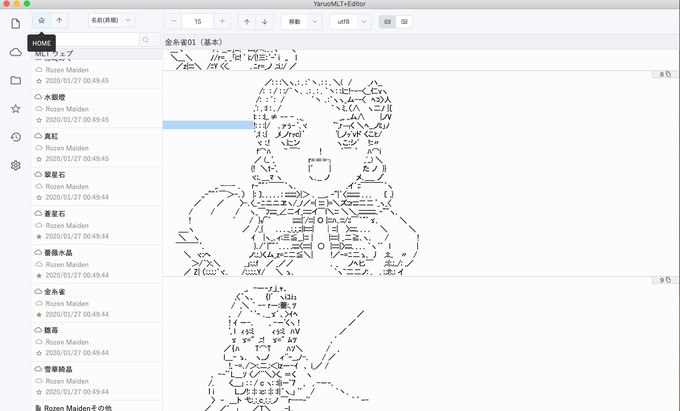
Task: Open the 蒼星石 file entry
Action: [x=97, y=225]
